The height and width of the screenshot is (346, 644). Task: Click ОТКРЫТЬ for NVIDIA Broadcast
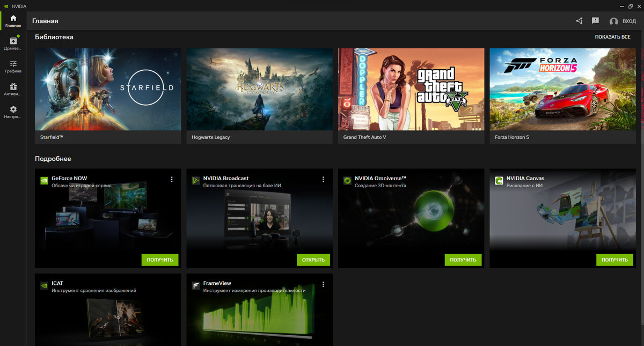coord(313,260)
